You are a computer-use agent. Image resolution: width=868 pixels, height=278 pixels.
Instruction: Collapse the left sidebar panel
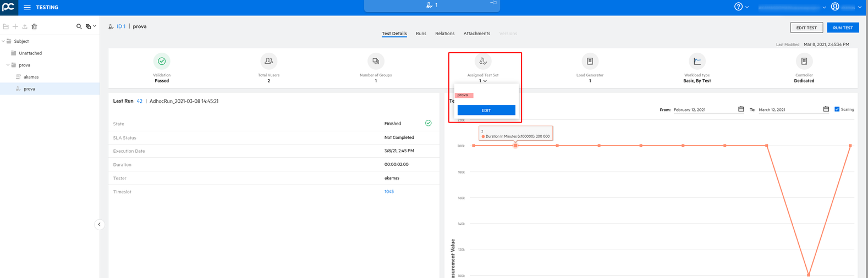click(99, 224)
